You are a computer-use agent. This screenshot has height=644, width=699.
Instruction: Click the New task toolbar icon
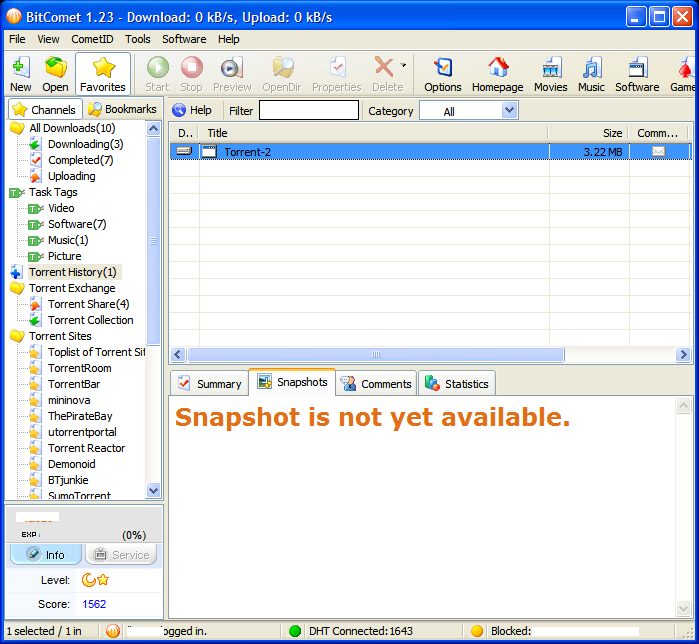click(21, 74)
